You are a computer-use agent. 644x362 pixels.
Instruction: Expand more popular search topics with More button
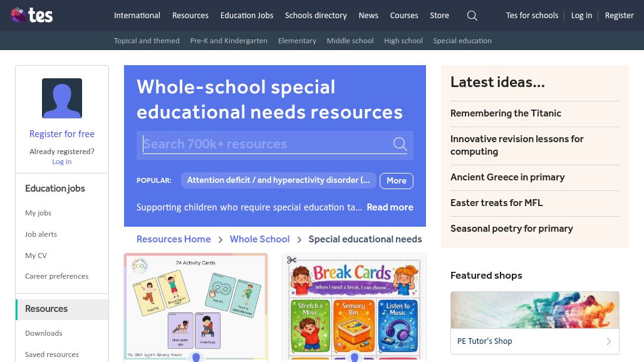click(x=396, y=180)
